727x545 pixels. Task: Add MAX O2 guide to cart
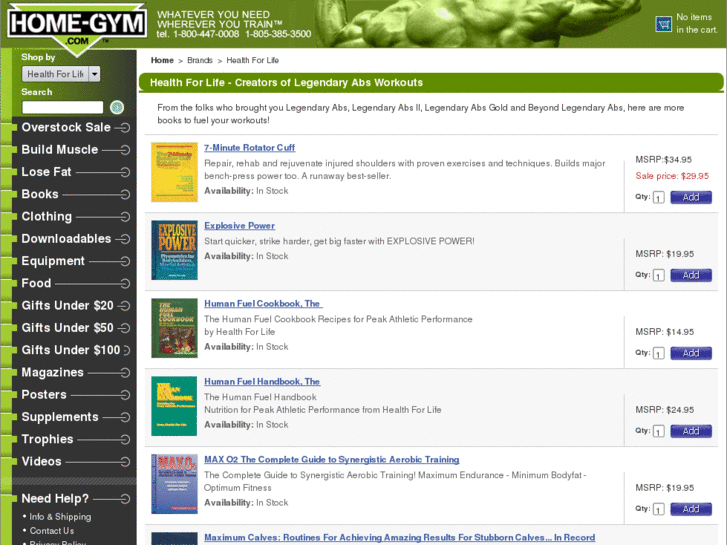[x=691, y=509]
